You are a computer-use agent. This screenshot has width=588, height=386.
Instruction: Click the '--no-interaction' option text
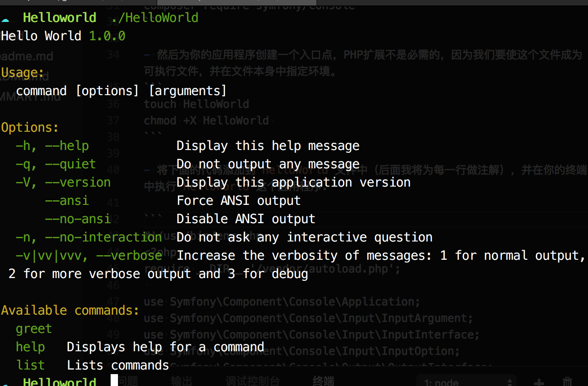(x=103, y=237)
